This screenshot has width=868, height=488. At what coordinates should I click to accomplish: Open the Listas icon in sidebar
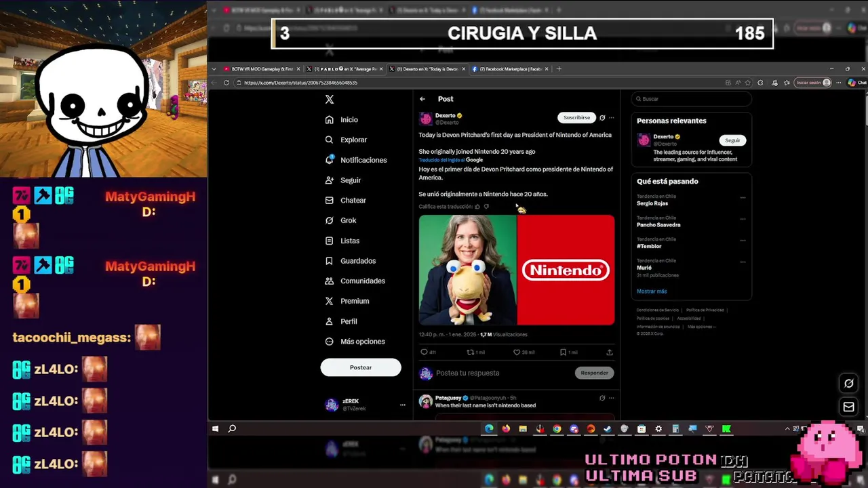click(330, 241)
